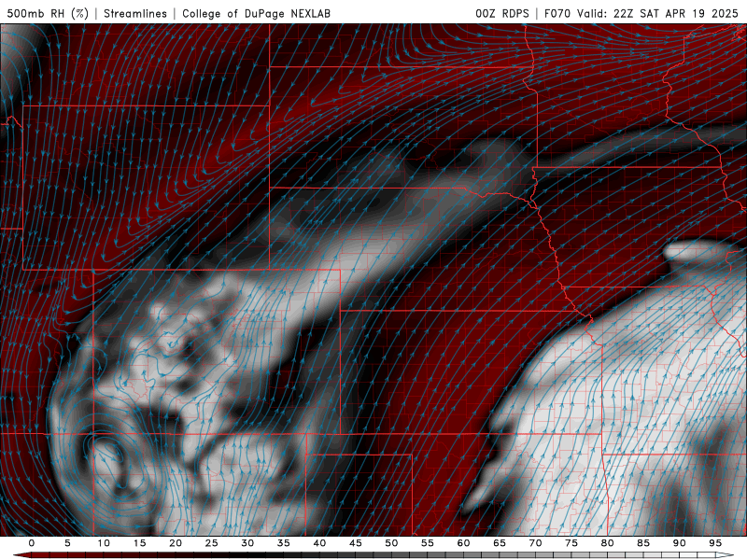
Task: Click the colorbar label '65'
Action: pyautogui.click(x=500, y=543)
